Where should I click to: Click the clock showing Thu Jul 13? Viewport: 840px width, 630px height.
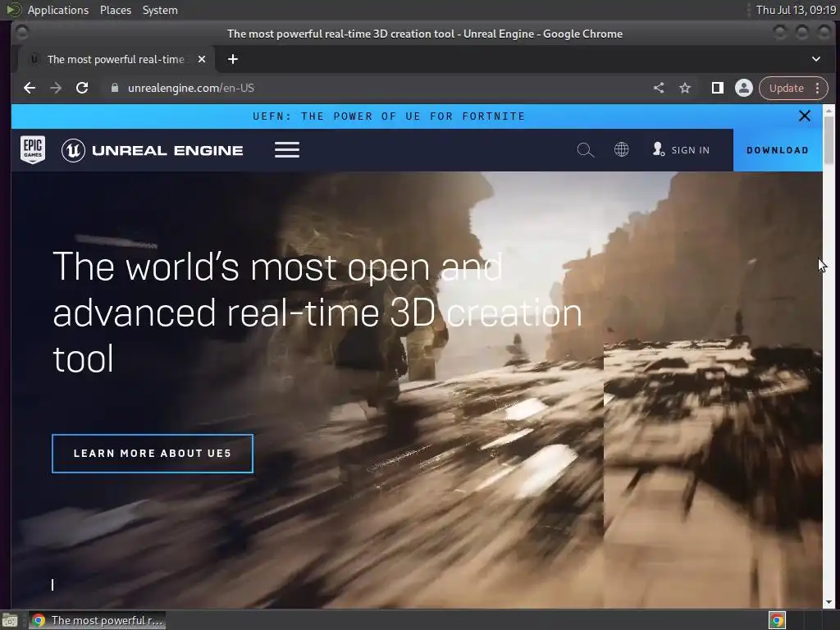coord(796,10)
